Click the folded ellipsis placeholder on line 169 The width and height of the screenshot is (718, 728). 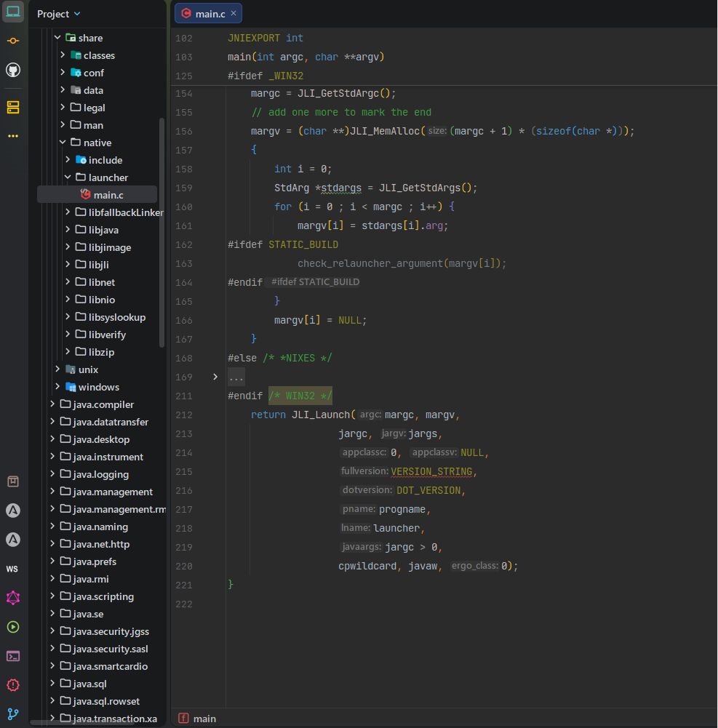(x=236, y=377)
